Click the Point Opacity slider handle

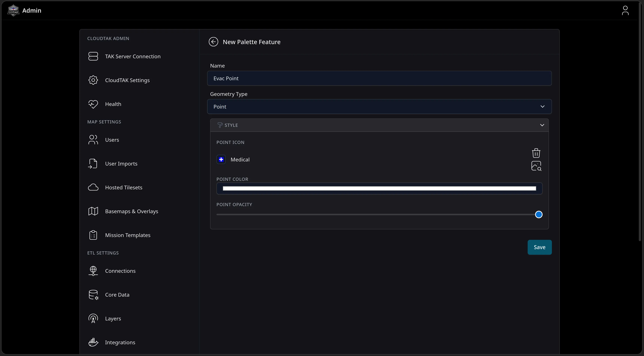538,214
